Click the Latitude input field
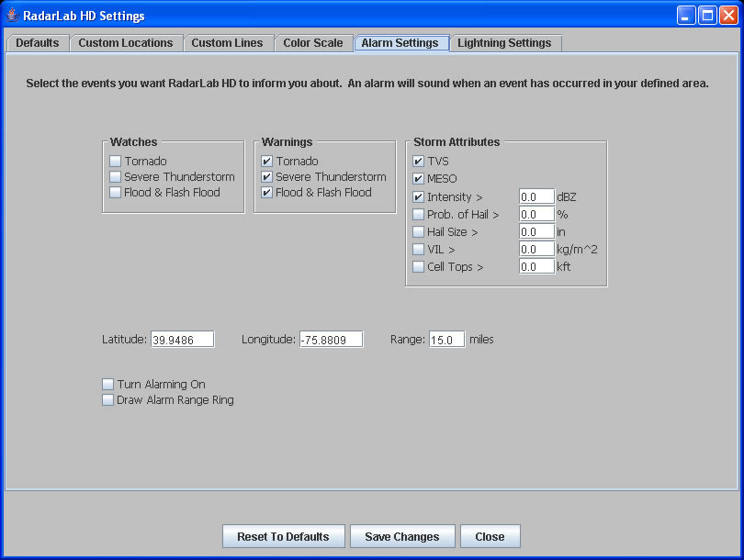 183,340
